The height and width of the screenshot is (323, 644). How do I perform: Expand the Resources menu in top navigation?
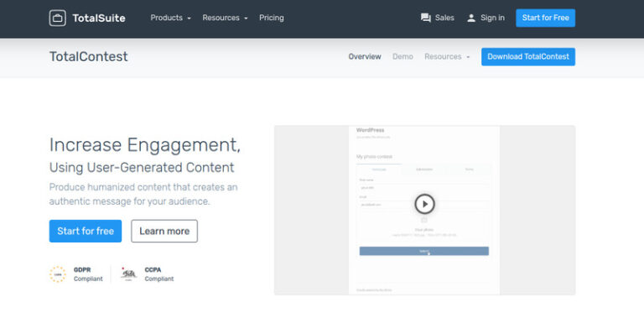[225, 18]
